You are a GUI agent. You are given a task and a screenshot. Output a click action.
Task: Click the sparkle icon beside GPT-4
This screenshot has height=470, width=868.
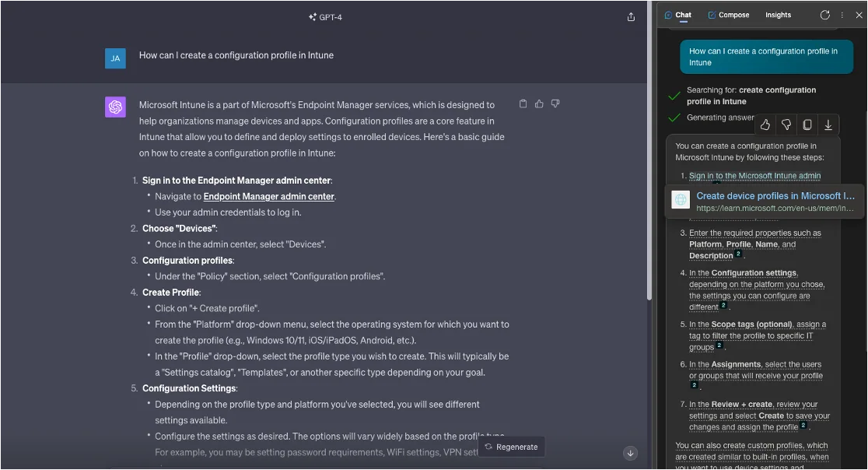tap(313, 17)
